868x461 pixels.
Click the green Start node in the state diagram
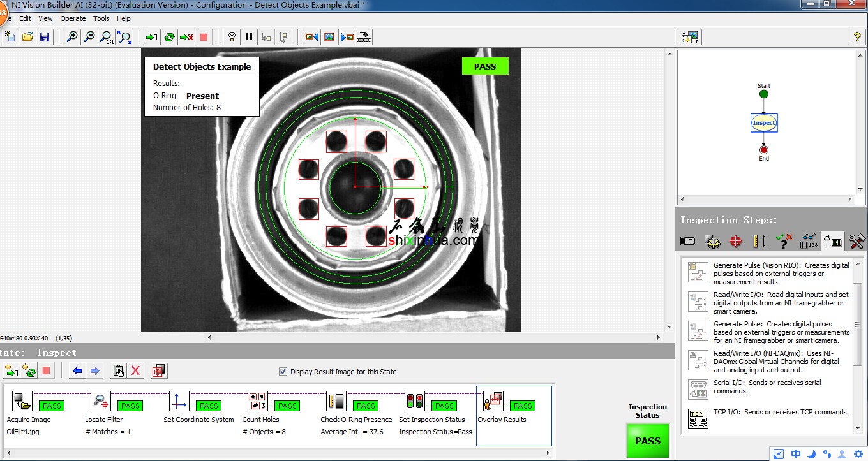coord(764,94)
